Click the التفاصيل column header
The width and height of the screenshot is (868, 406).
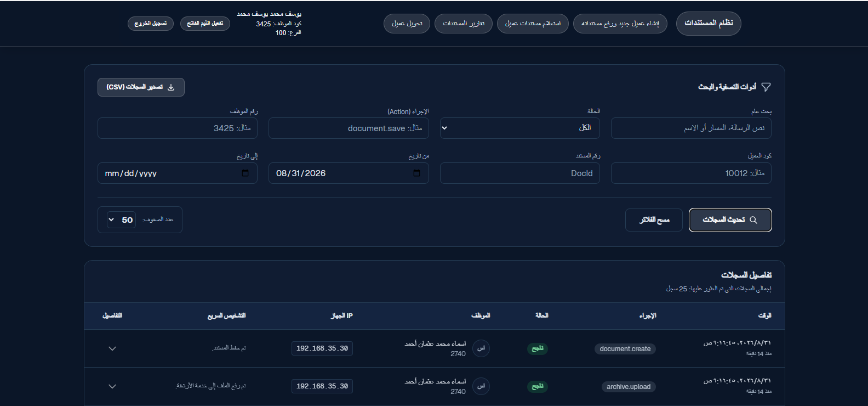pyautogui.click(x=112, y=315)
